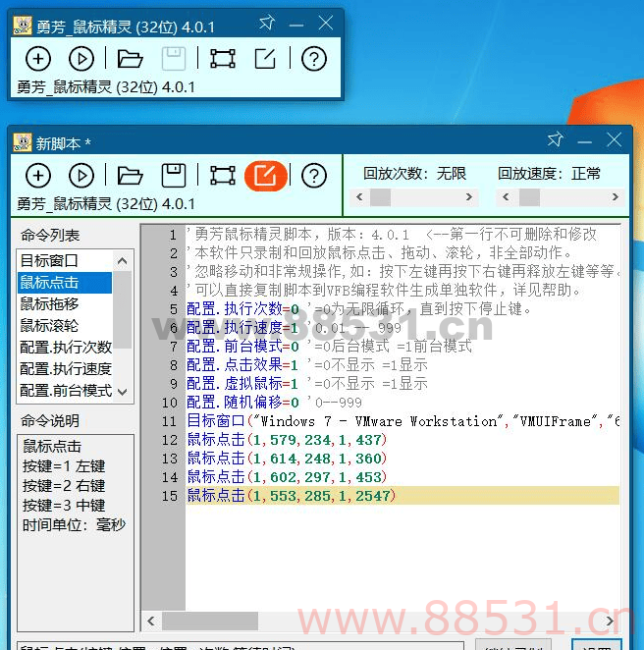The width and height of the screenshot is (644, 650).
Task: Select 目标窗口 in command list
Action: point(65,261)
